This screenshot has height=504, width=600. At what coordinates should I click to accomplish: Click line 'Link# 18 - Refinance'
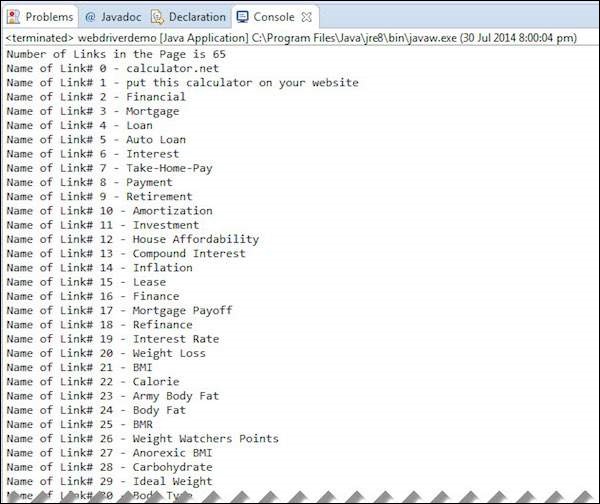pos(99,325)
